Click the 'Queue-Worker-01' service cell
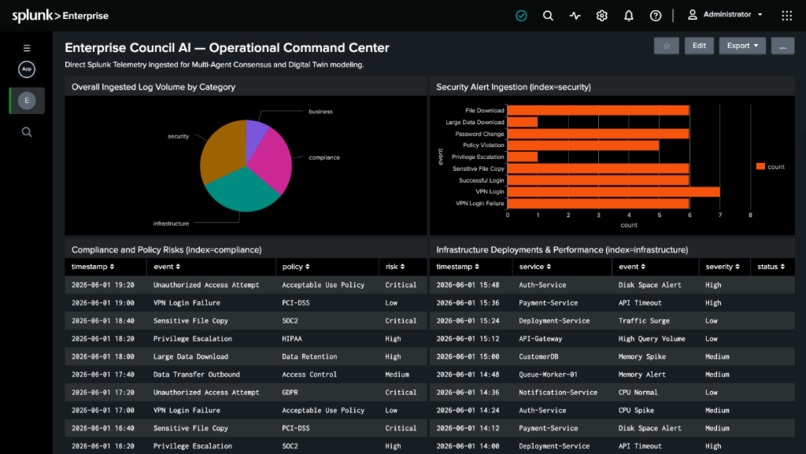 pos(548,374)
